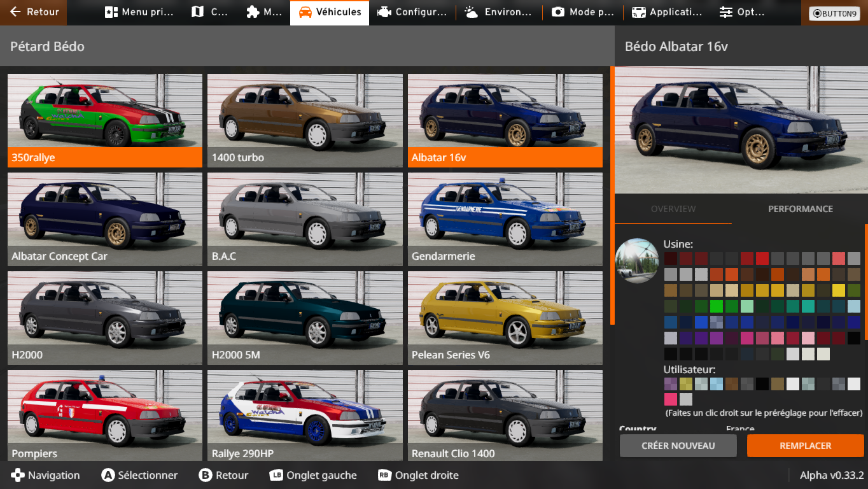Click the CRÉER NOUVEAU button
This screenshot has height=489, width=868.
[x=678, y=446]
